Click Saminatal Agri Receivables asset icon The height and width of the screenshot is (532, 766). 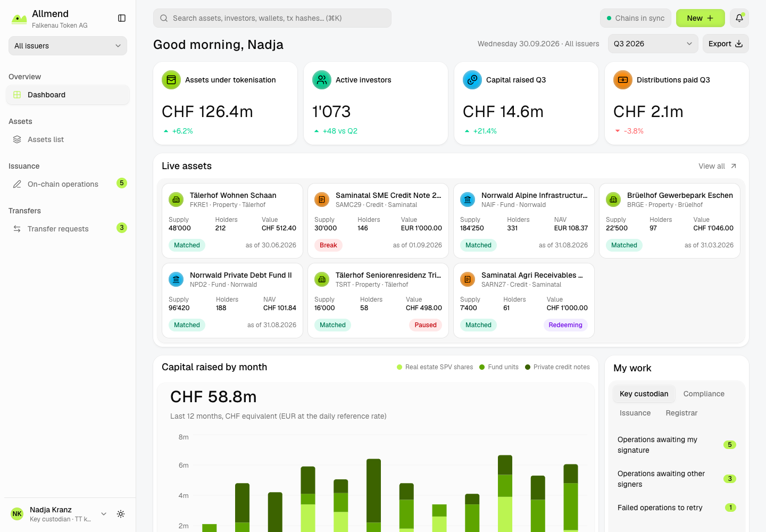[468, 279]
